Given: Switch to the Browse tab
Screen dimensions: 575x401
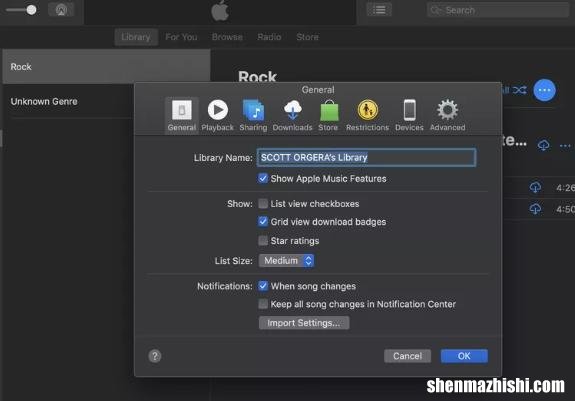Looking at the screenshot, I should [227, 37].
